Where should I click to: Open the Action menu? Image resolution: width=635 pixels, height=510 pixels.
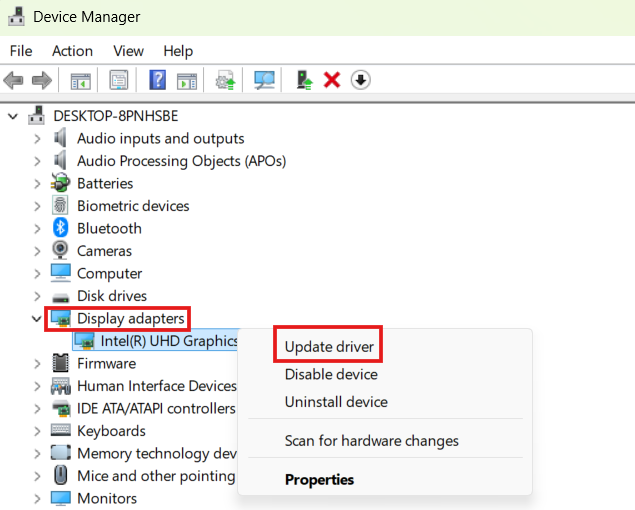tap(72, 51)
